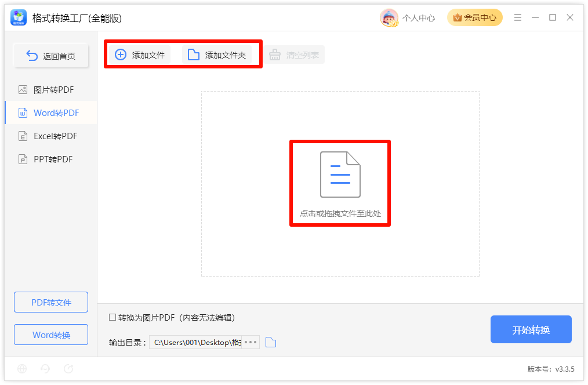Image resolution: width=588 pixels, height=385 pixels.
Task: Open output folder via folder icon
Action: pos(271,342)
